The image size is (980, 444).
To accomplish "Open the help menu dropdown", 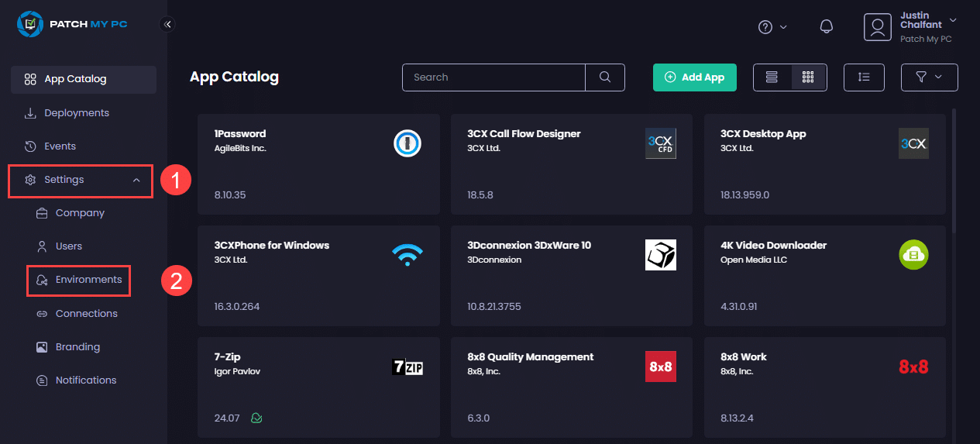I will click(x=772, y=27).
